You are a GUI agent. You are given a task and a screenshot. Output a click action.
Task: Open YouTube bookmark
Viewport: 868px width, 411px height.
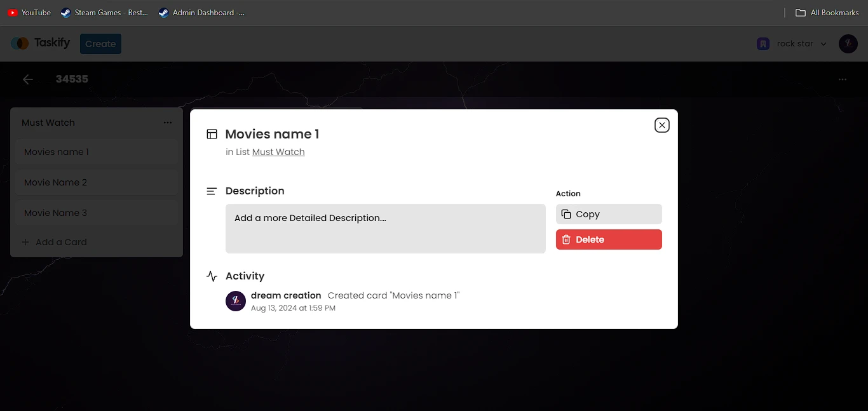point(29,13)
